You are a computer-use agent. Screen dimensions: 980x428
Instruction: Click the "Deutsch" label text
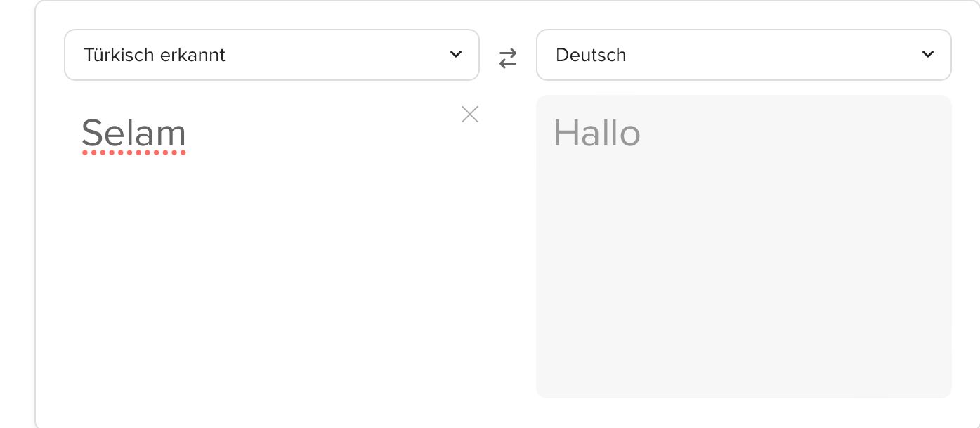coord(591,55)
